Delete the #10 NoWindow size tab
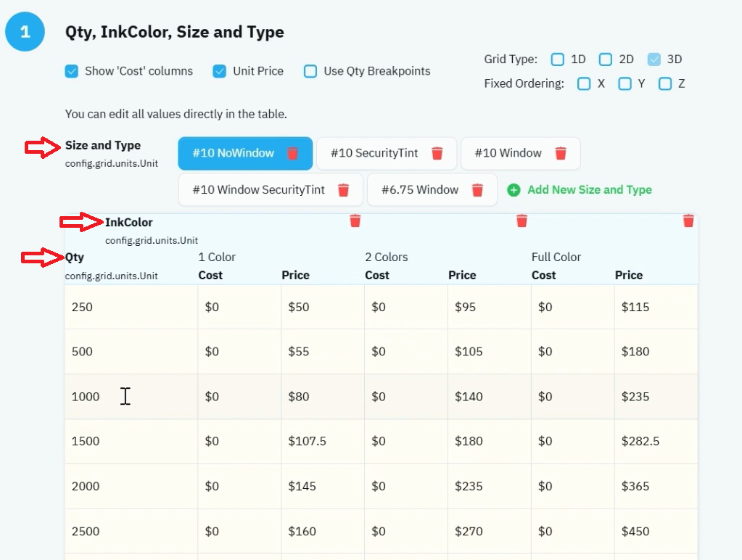This screenshot has width=742, height=560. pyautogui.click(x=292, y=153)
